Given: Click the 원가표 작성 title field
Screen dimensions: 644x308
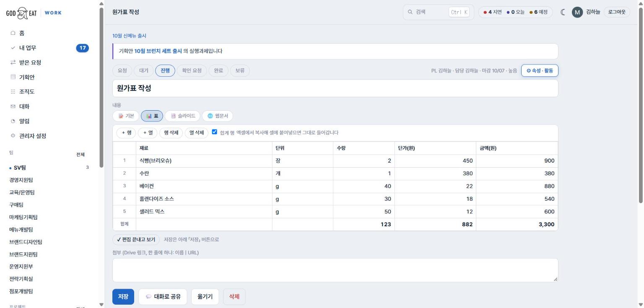Looking at the screenshot, I should (335, 88).
